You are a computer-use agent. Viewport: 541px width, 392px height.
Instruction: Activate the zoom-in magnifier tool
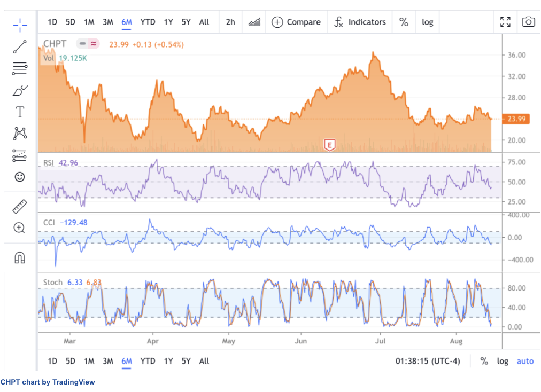coord(20,228)
